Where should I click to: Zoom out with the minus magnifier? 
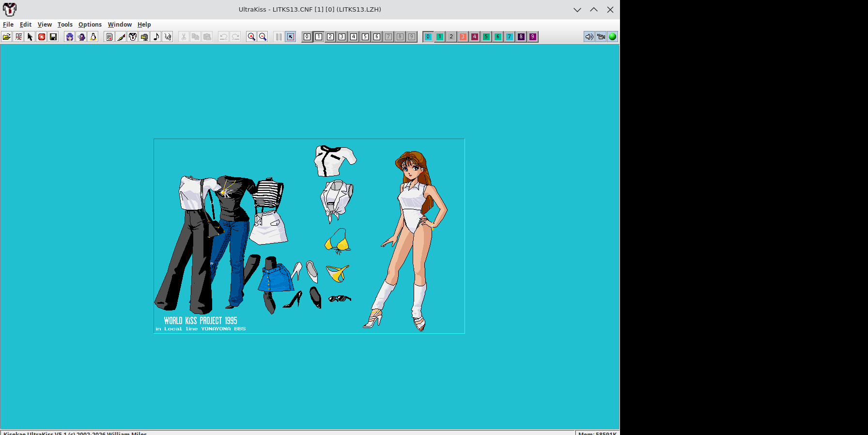click(263, 37)
